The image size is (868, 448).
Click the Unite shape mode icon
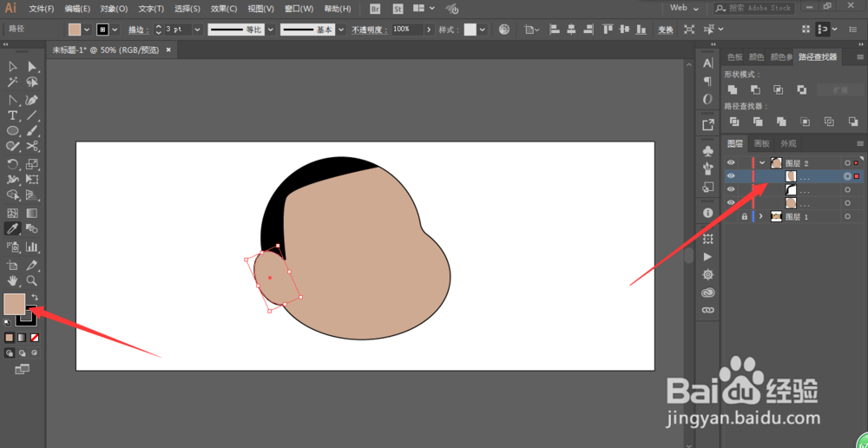[x=733, y=89]
